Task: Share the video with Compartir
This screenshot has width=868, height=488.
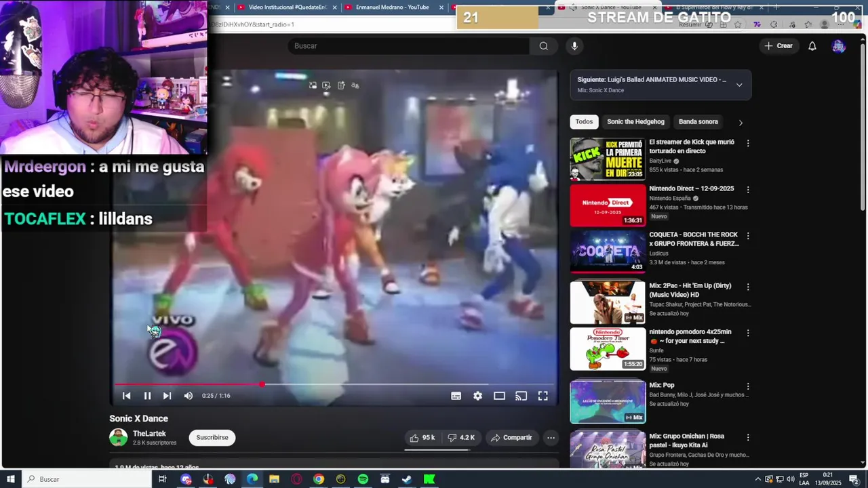Action: (x=512, y=438)
